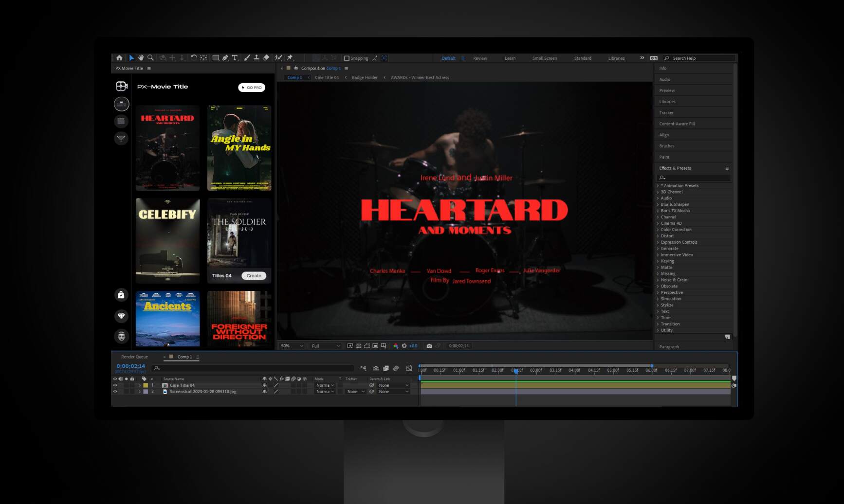The width and height of the screenshot is (844, 504).
Task: Toggle visibility of the Screenshot jpg layer
Action: click(115, 392)
